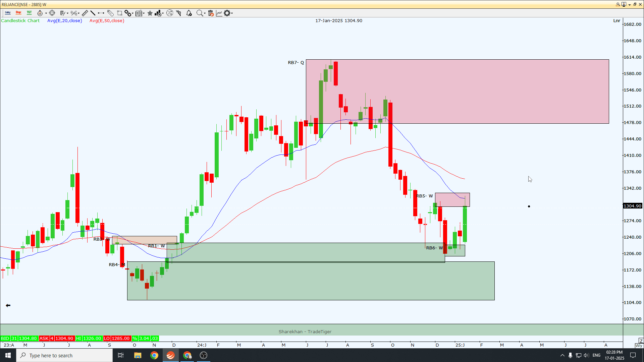Click the scissors cut tool icon
The height and width of the screenshot is (362, 644).
74,13
